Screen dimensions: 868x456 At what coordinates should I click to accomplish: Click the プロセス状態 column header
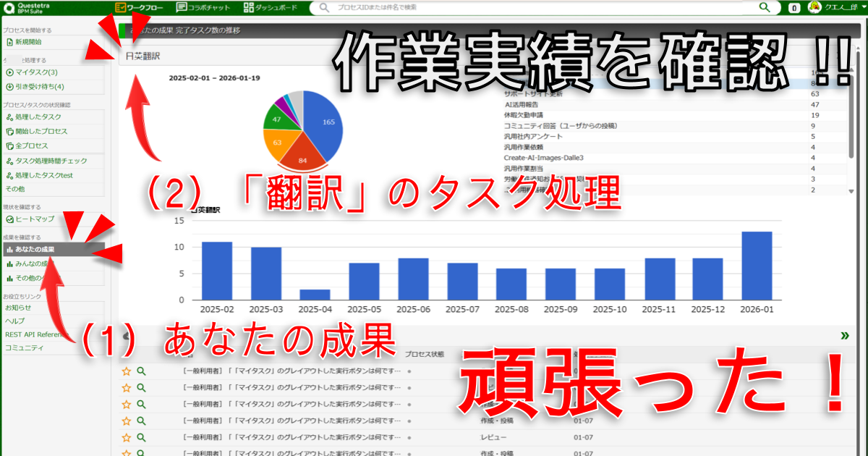tap(425, 354)
